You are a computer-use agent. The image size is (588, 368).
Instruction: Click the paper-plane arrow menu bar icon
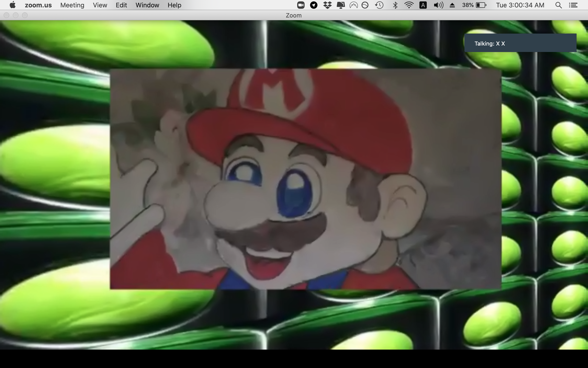coord(314,5)
